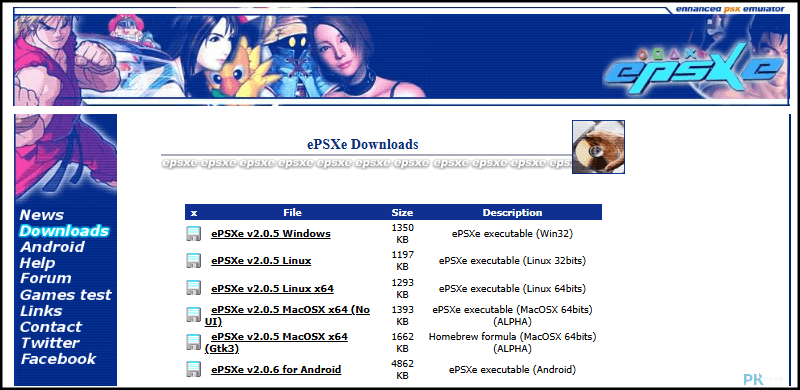Download ePSXe v2.0.5 MacOSX x64 (Gtk3)
This screenshot has width=800, height=390.
(x=277, y=343)
